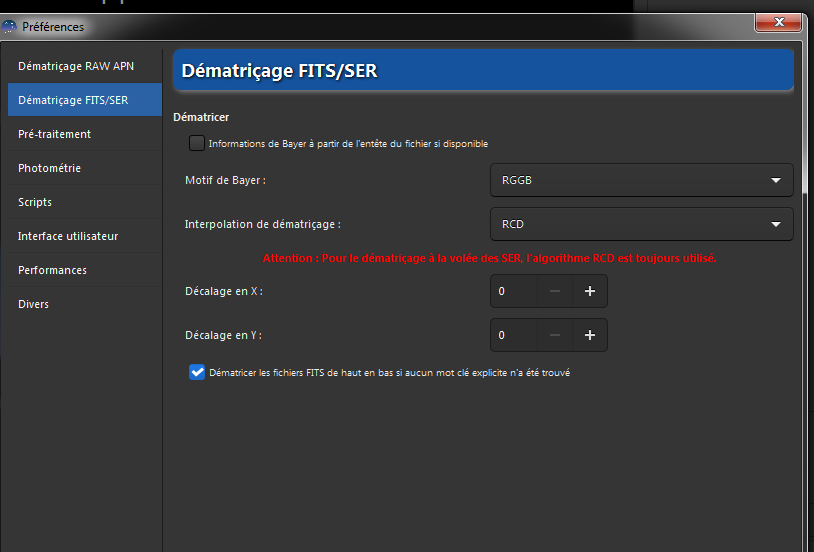This screenshot has height=552, width=814.
Task: Open the Motif de Bayer RGGB dropdown
Action: click(642, 180)
